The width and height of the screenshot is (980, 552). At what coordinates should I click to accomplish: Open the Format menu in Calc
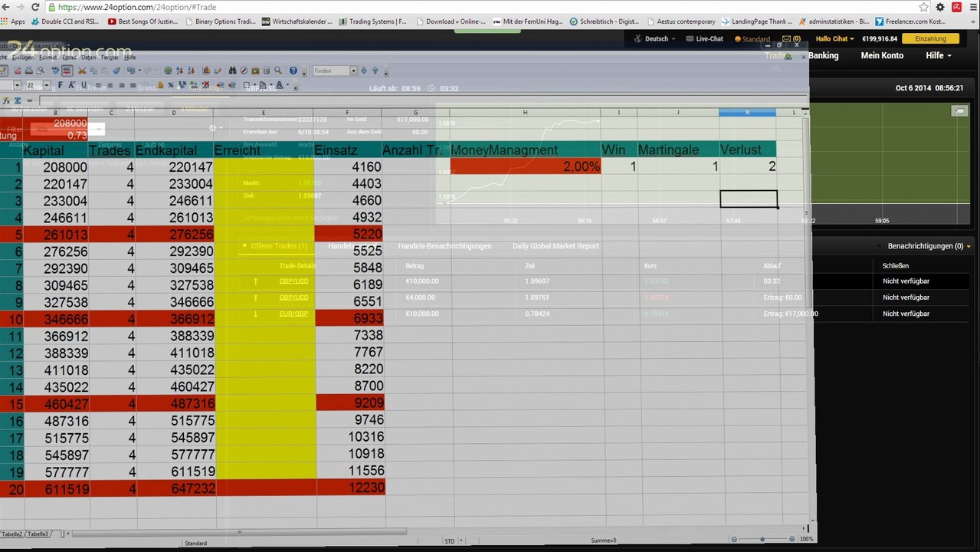pos(48,58)
